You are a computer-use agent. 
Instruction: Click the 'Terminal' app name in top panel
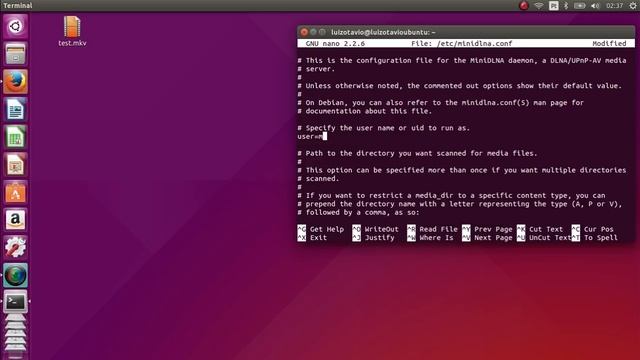[18, 5]
